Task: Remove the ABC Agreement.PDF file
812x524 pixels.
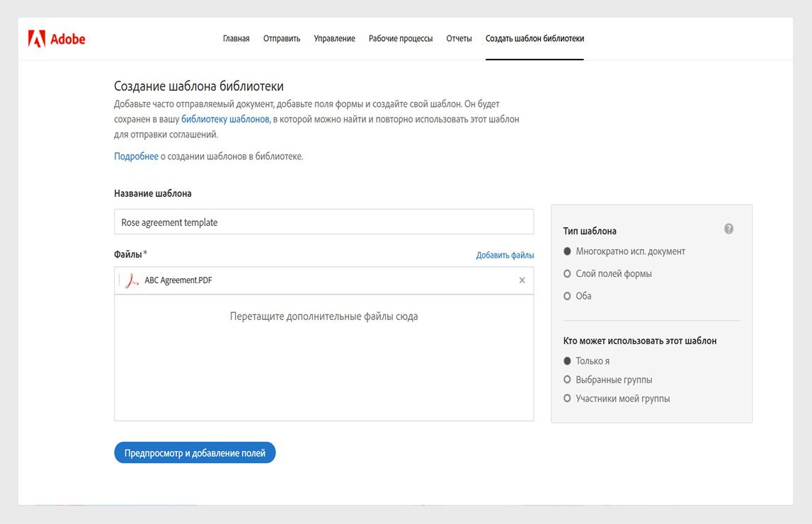Action: 522,280
